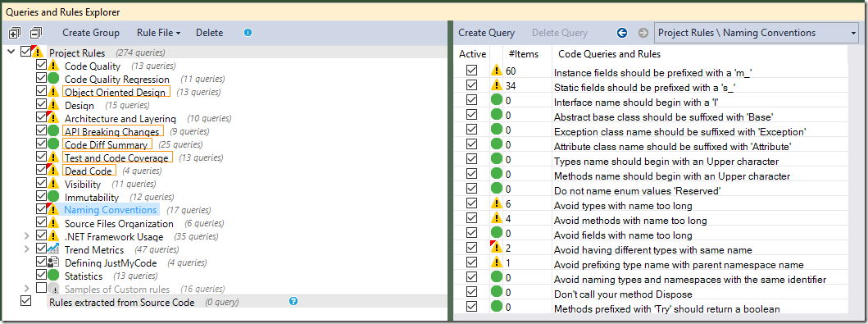868x324 pixels.
Task: Open 'Avoid fields with name too long' rule
Action: (x=623, y=235)
